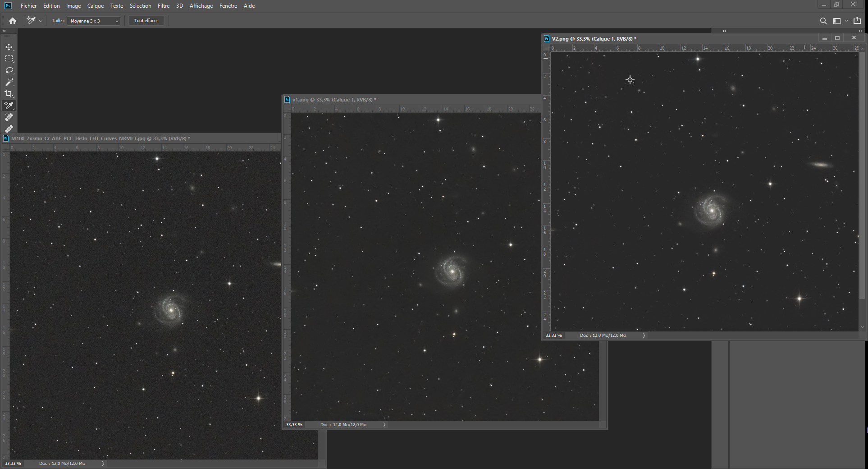
Task: Open the 3D menu
Action: tap(179, 6)
